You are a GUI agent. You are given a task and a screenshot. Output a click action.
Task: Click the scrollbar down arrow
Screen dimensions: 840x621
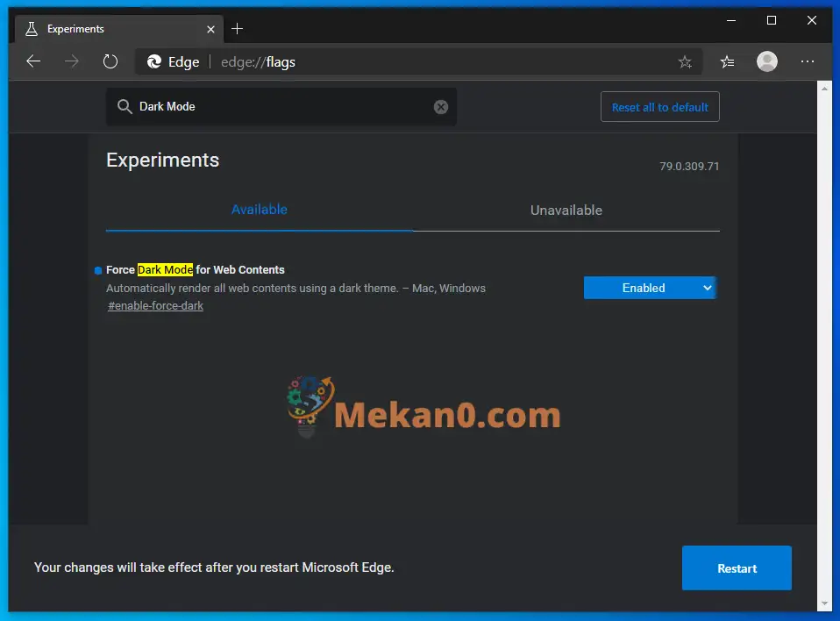click(x=824, y=603)
